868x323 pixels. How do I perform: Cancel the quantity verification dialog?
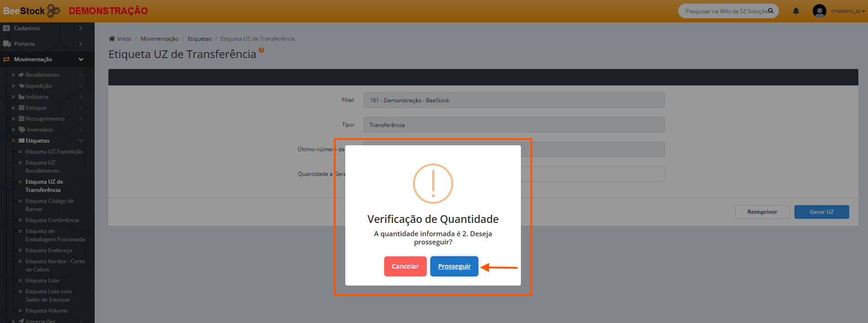tap(405, 266)
